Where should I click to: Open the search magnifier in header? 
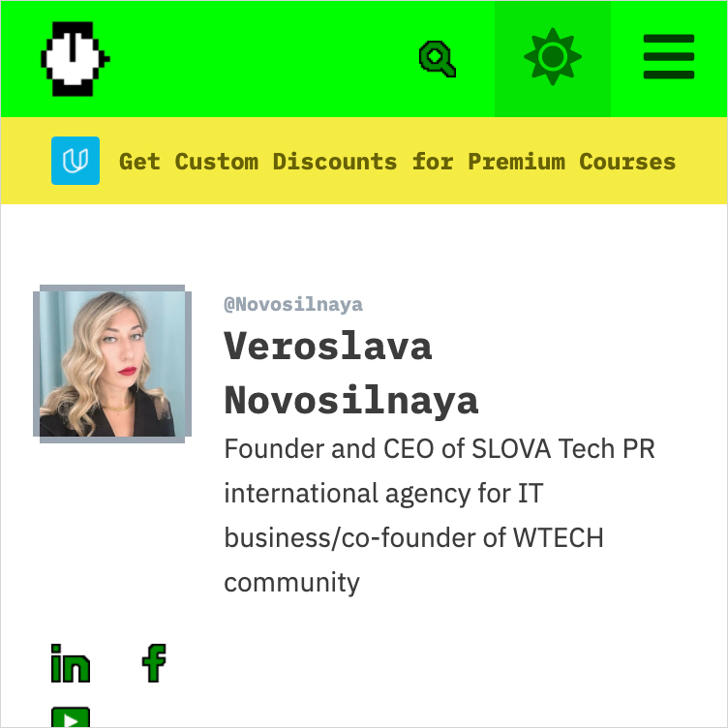click(x=438, y=58)
